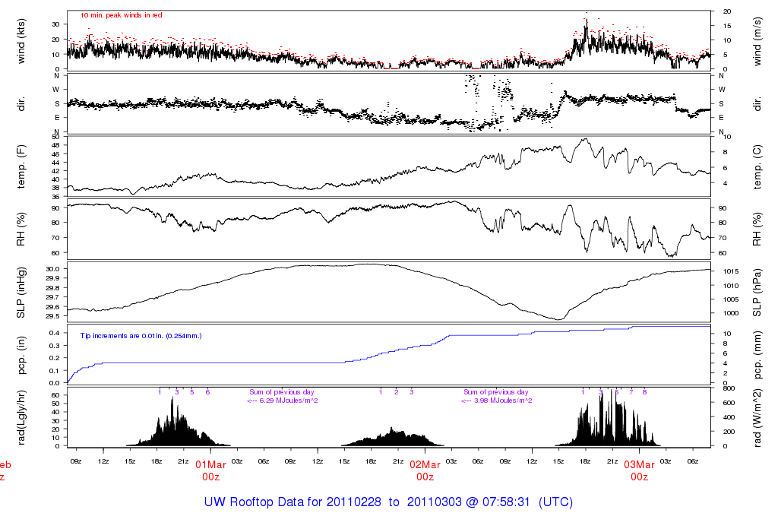Click the "temp. (F)" axis label
Viewport: 778px width, 532px height.
21,166
